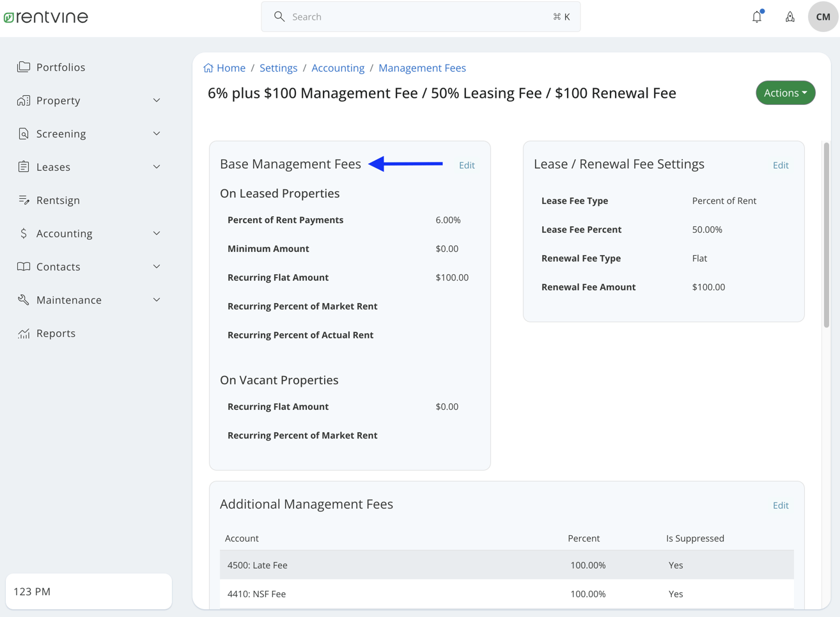This screenshot has height=617, width=840.
Task: Click the Rentsign signature icon
Action: (23, 199)
